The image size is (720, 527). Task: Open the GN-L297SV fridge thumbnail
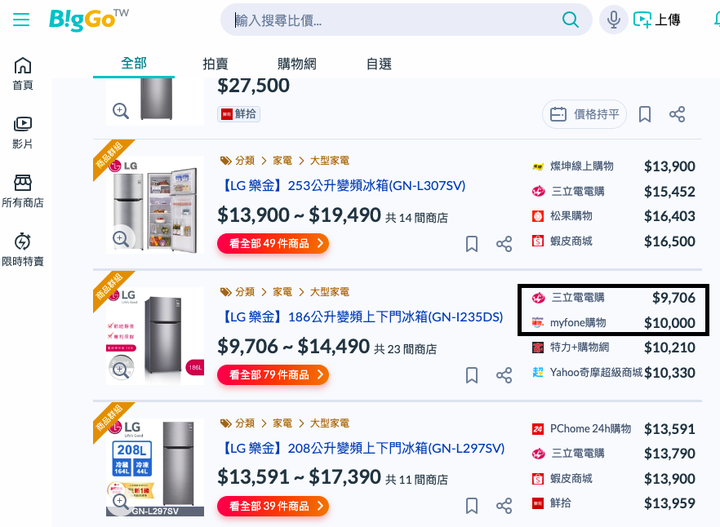tap(155, 467)
